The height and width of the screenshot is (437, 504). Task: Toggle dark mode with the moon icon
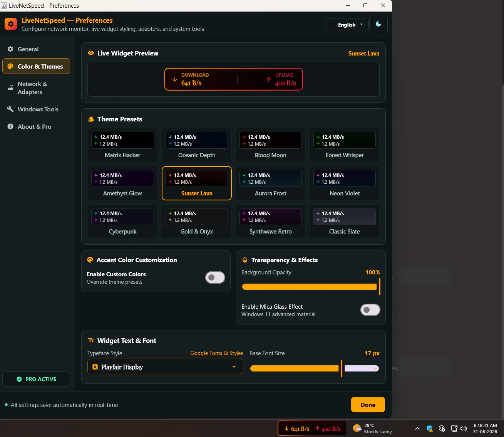pos(378,24)
